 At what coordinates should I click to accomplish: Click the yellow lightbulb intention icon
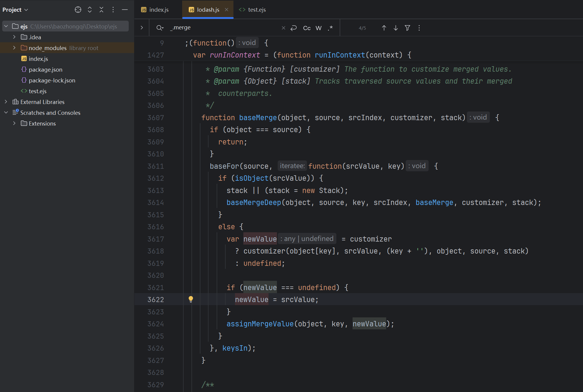[191, 299]
